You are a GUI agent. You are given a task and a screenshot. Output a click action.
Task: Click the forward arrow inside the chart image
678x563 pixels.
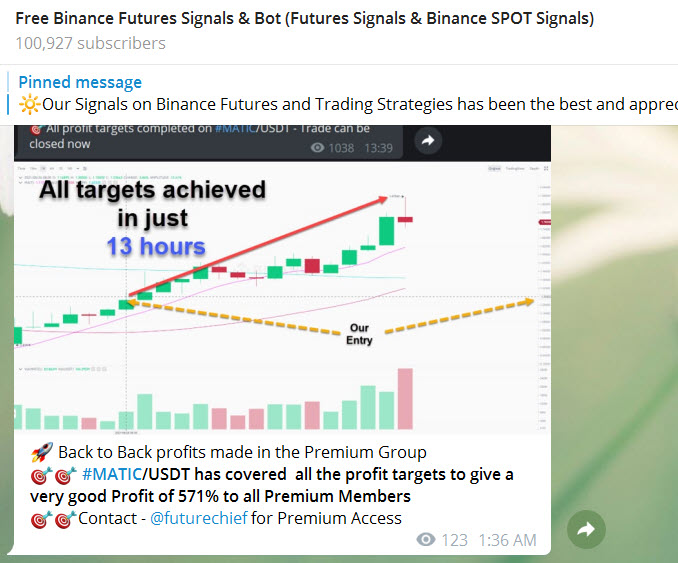(x=427, y=141)
